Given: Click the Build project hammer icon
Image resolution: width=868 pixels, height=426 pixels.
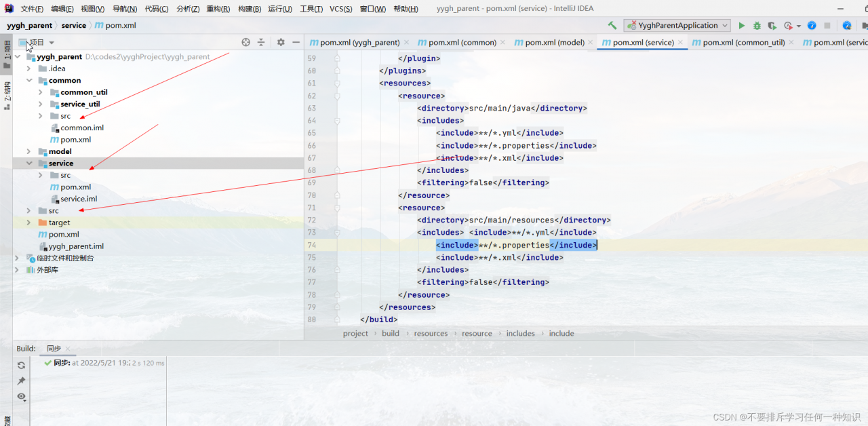Looking at the screenshot, I should (612, 25).
